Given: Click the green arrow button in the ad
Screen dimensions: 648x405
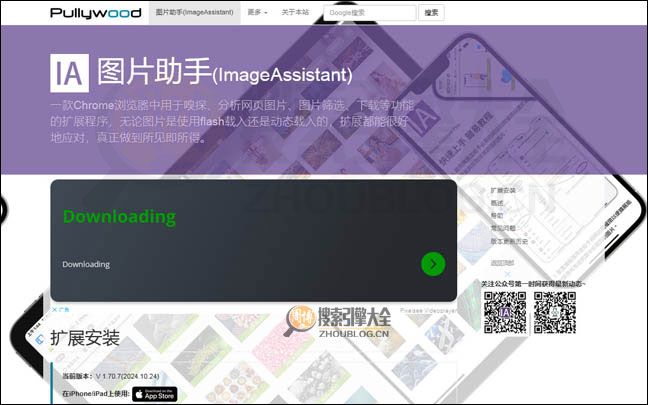Looking at the screenshot, I should point(433,264).
